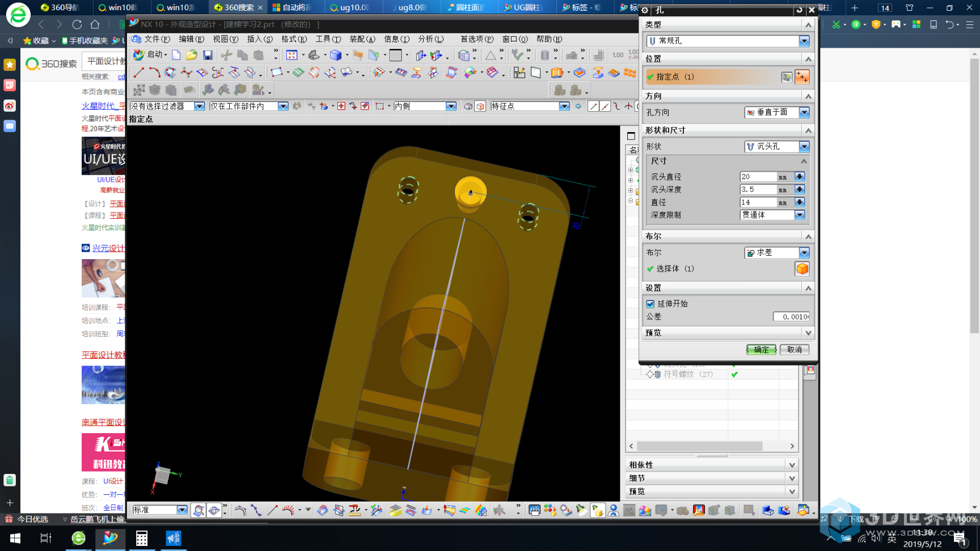Click the browser vertical scrollbar

pos(974,196)
